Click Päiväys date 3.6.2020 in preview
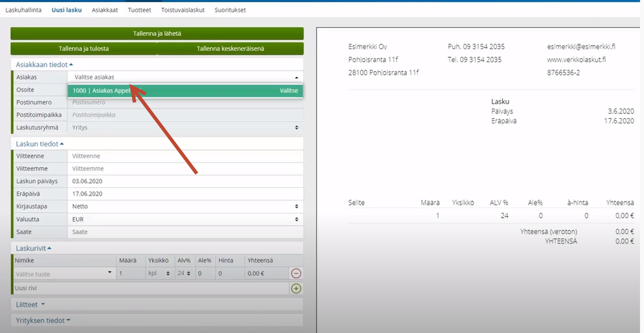Image resolution: width=644 pixels, height=333 pixels. (621, 111)
